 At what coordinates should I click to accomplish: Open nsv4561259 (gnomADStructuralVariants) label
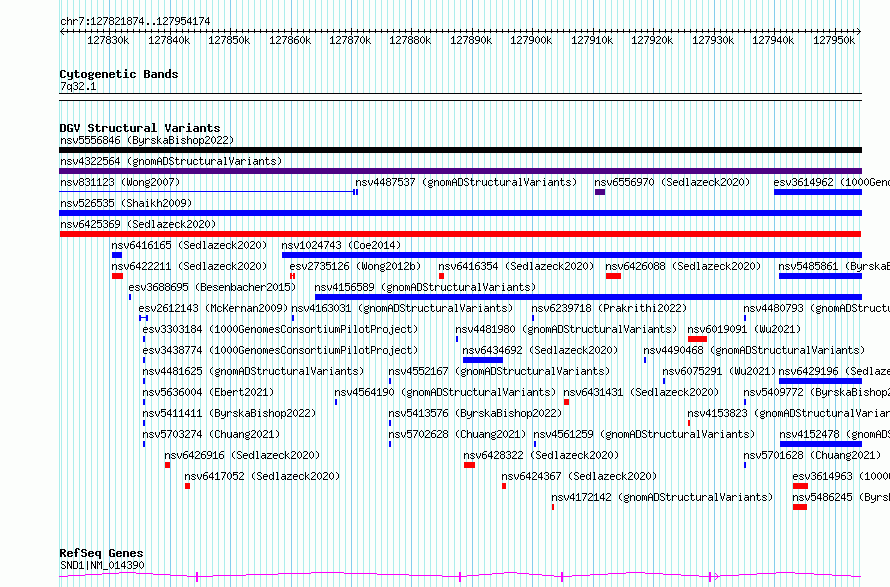coord(644,434)
